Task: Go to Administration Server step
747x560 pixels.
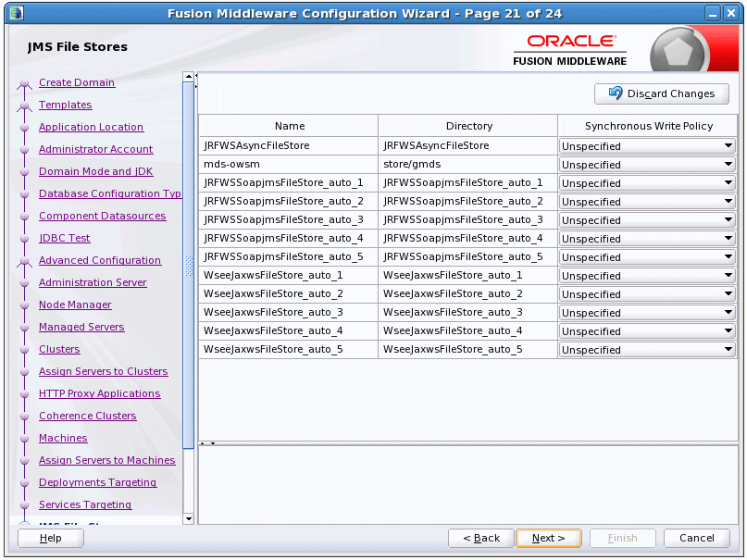Action: (x=93, y=282)
